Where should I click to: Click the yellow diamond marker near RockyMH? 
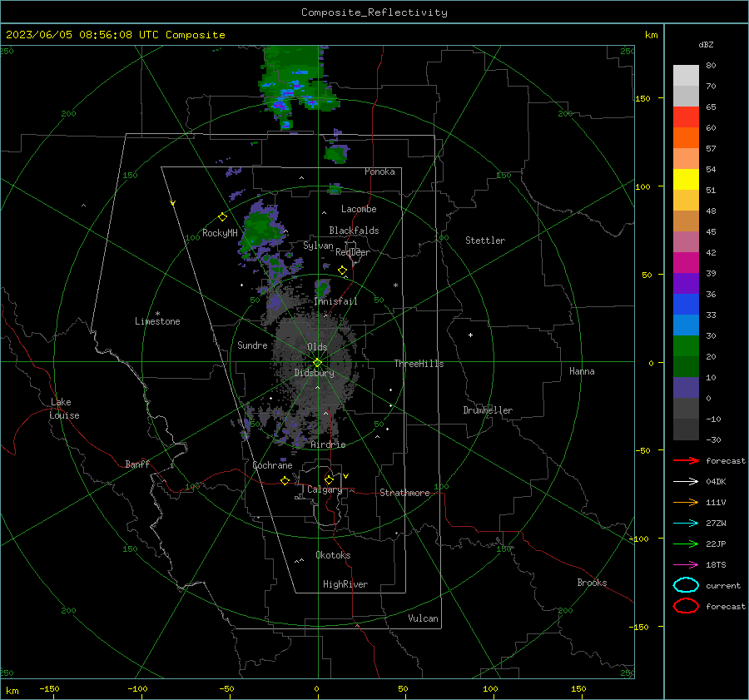pyautogui.click(x=222, y=217)
